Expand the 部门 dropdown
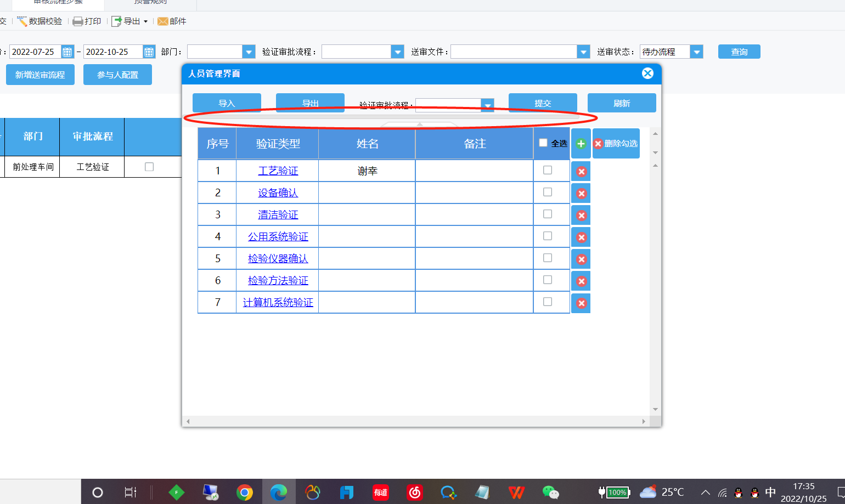The height and width of the screenshot is (504, 845). pyautogui.click(x=249, y=52)
